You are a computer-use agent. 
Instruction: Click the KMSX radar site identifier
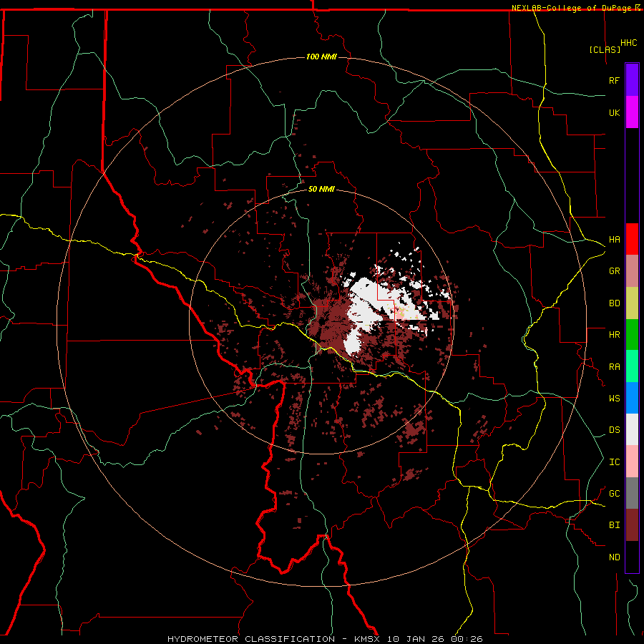pos(367,639)
